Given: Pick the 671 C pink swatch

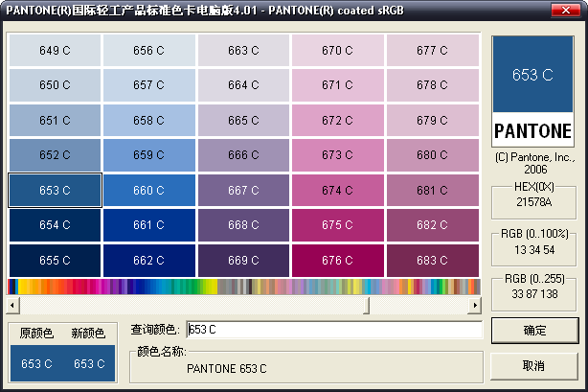Looking at the screenshot, I should coord(338,85).
